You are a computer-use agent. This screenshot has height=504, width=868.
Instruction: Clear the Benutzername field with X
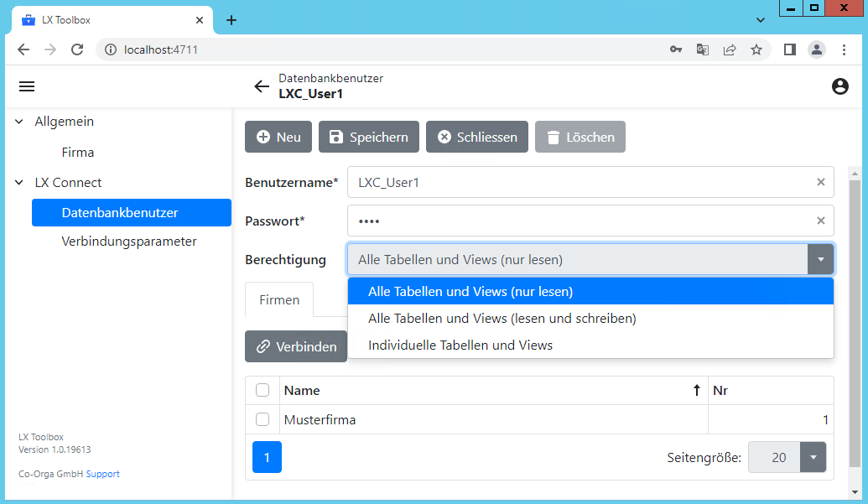click(x=821, y=182)
